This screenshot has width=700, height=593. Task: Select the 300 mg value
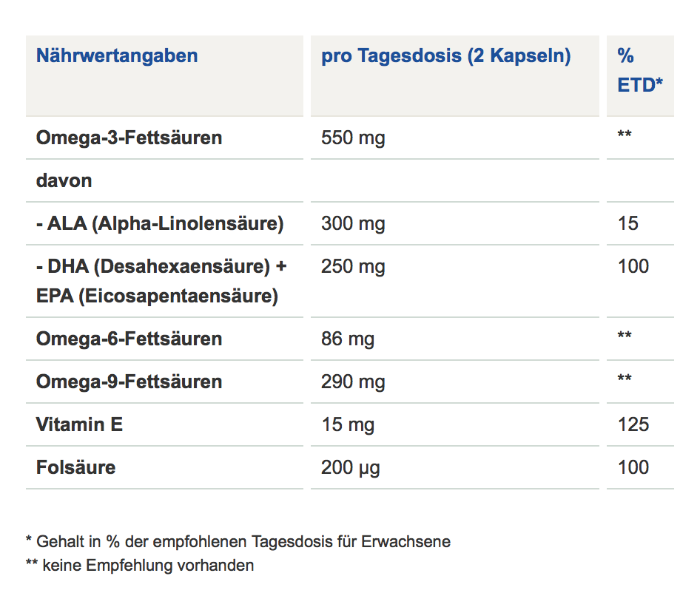(x=353, y=223)
